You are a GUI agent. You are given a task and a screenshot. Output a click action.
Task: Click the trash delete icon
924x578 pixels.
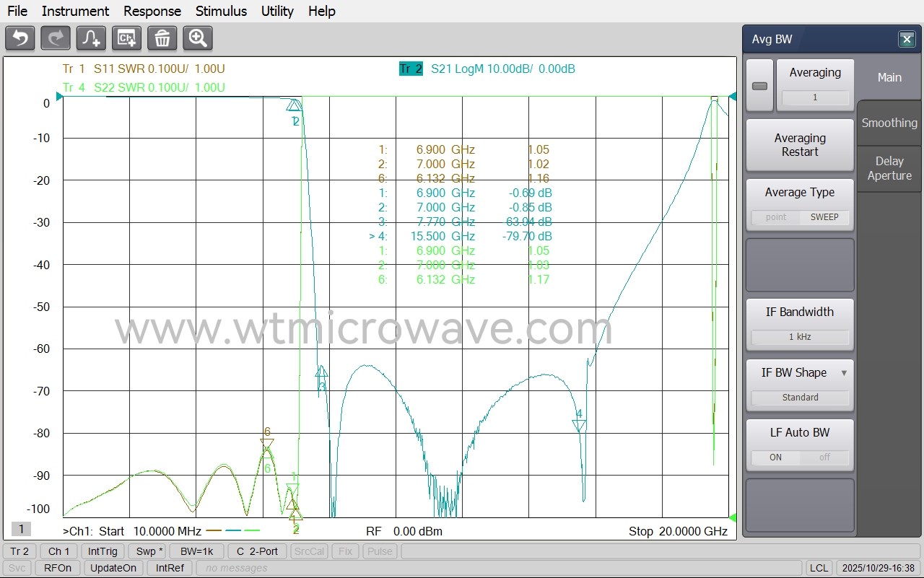[x=162, y=38]
